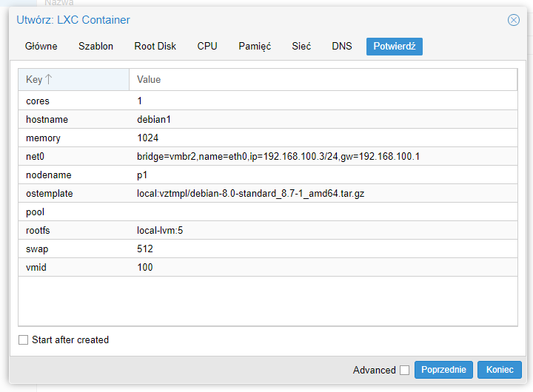Screen dimensions: 533x392
Task: Select the CPU tab
Action: (x=207, y=46)
